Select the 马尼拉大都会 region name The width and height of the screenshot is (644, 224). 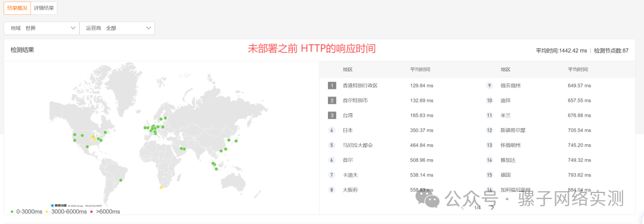coord(358,145)
